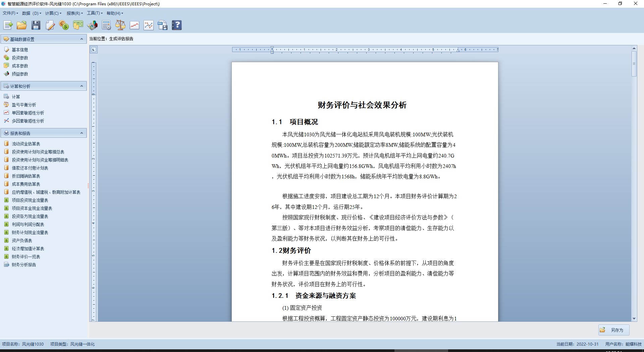Click the red line chart toolbar icon
This screenshot has width=644, height=352.
[135, 25]
